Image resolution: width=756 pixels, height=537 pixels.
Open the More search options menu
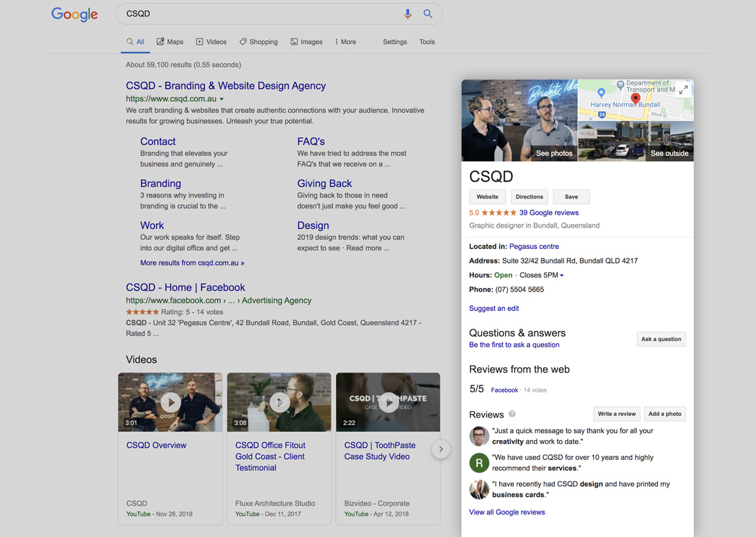(x=345, y=42)
